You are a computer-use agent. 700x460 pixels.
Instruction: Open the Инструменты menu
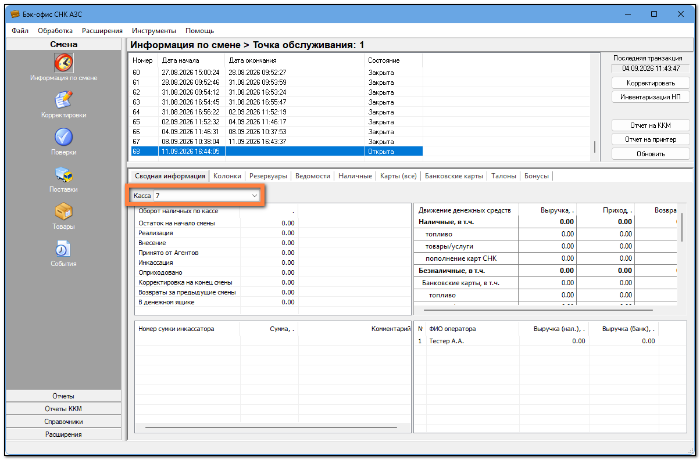[154, 31]
